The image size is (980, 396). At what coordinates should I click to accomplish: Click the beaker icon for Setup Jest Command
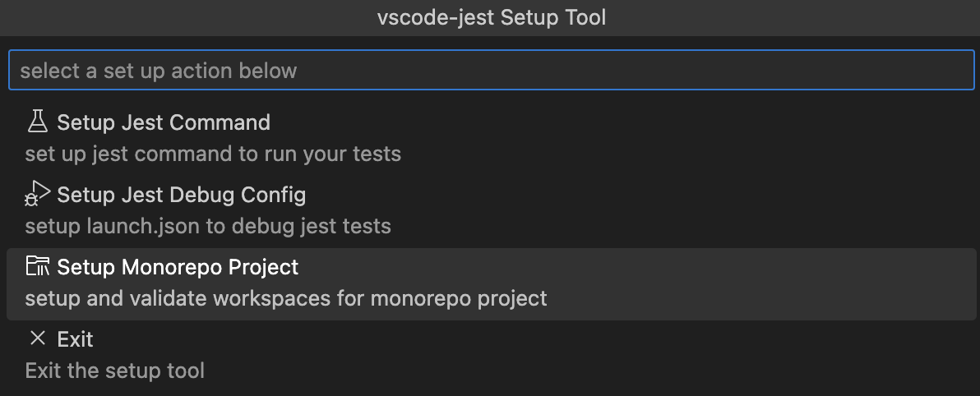(38, 122)
